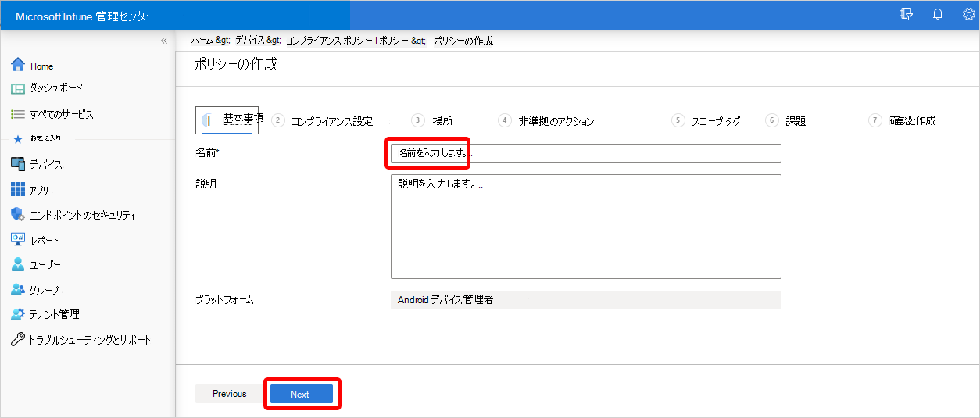Open the アプリ apps grid icon
This screenshot has height=418, width=980.
coord(18,189)
